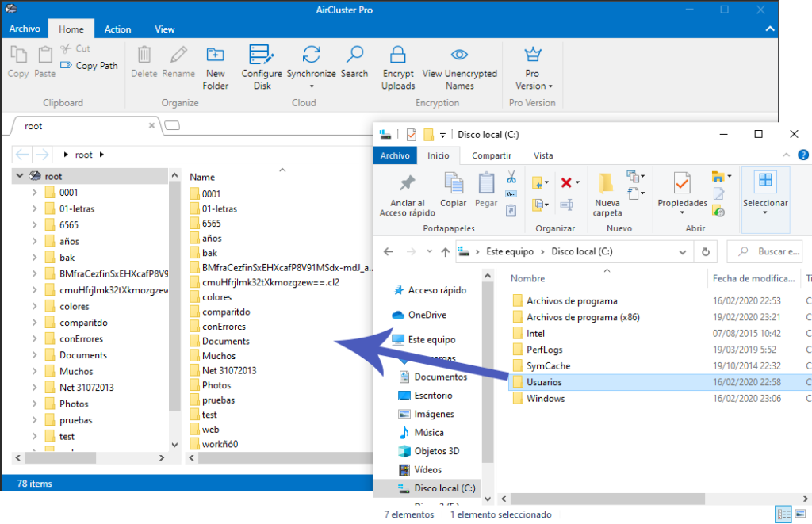Collapse the root node in AirCluster tree
This screenshot has height=524, width=812.
tap(20, 176)
